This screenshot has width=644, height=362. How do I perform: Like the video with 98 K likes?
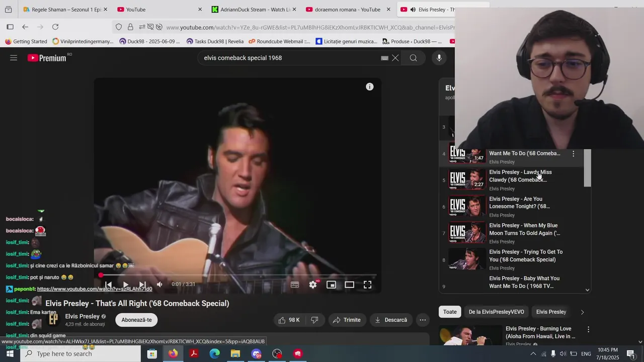pos(289,320)
